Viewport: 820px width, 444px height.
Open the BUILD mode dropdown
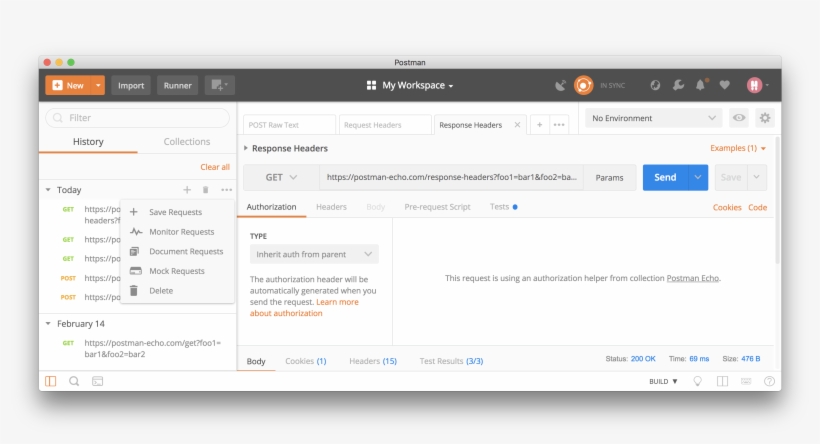(x=663, y=381)
